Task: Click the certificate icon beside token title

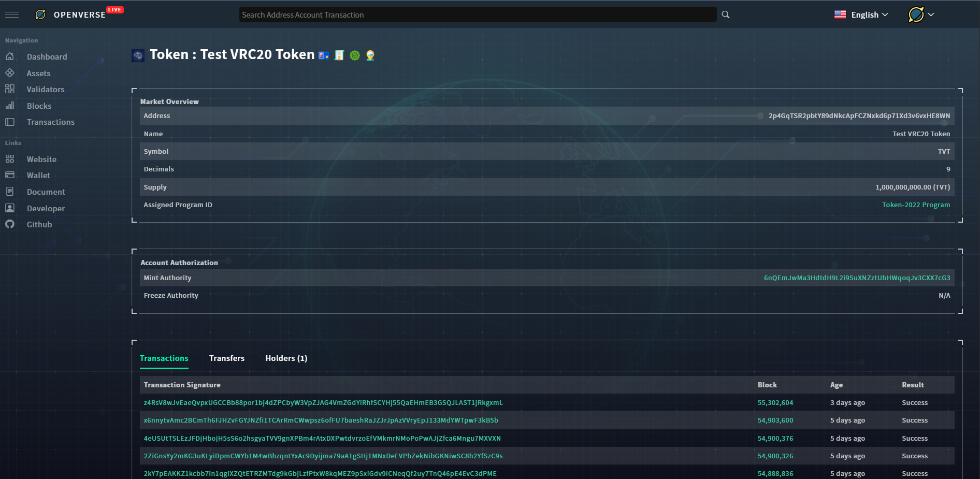Action: click(x=339, y=55)
